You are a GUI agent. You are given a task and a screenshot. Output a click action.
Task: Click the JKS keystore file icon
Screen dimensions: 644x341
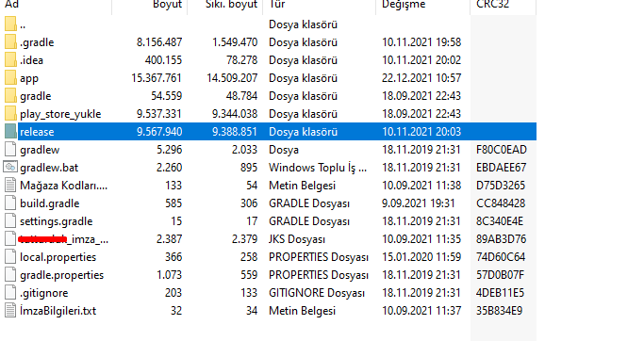(10, 239)
